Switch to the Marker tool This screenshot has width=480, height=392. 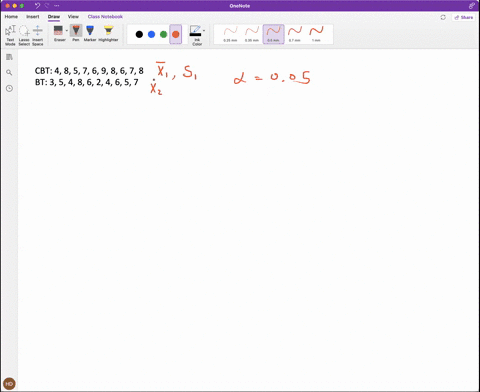pyautogui.click(x=90, y=33)
